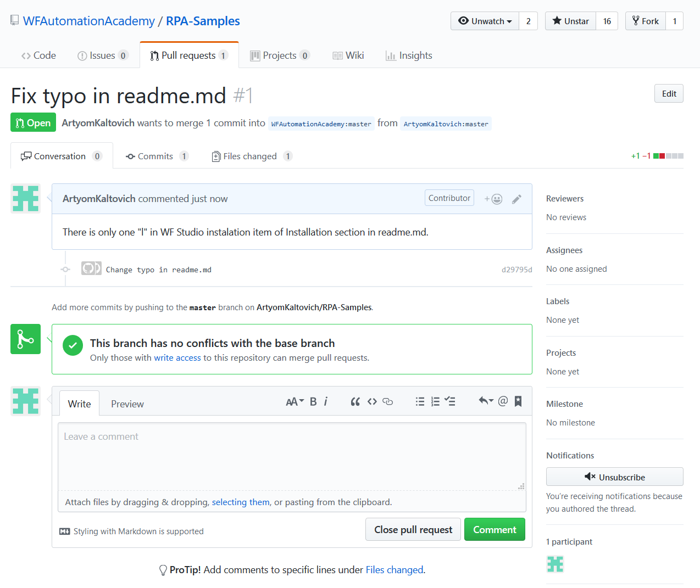Viewport: 700px width, 588px height.
Task: Click the green merge branch icon
Action: [x=25, y=339]
